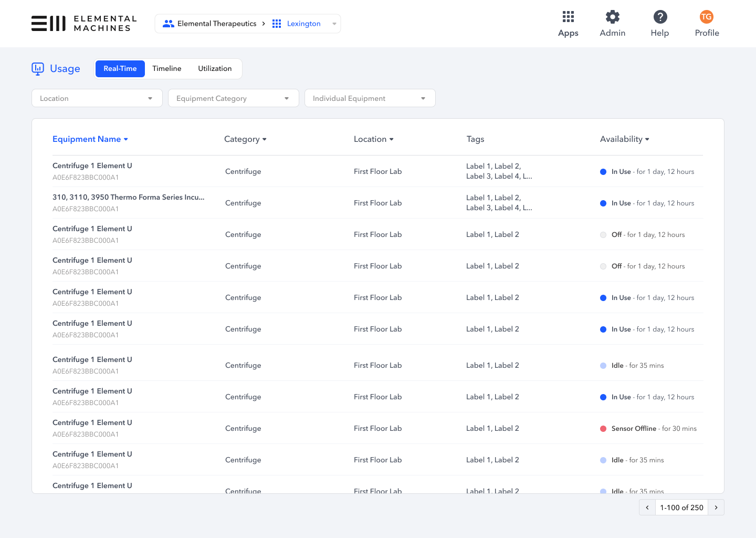Click the Tags column header
The image size is (756, 538).
click(x=475, y=139)
